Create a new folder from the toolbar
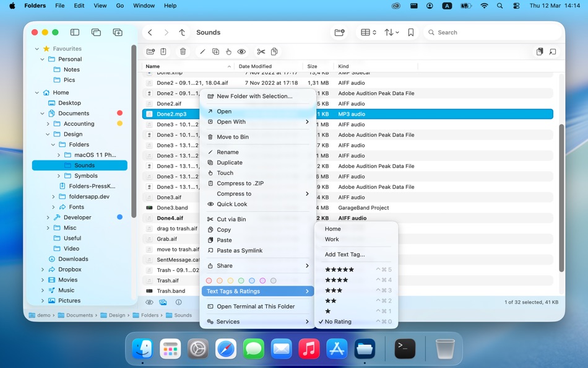Viewport: 588px width, 368px height. pos(151,51)
